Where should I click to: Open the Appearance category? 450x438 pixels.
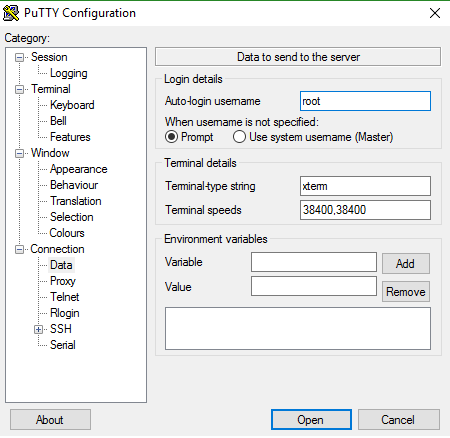[79, 169]
